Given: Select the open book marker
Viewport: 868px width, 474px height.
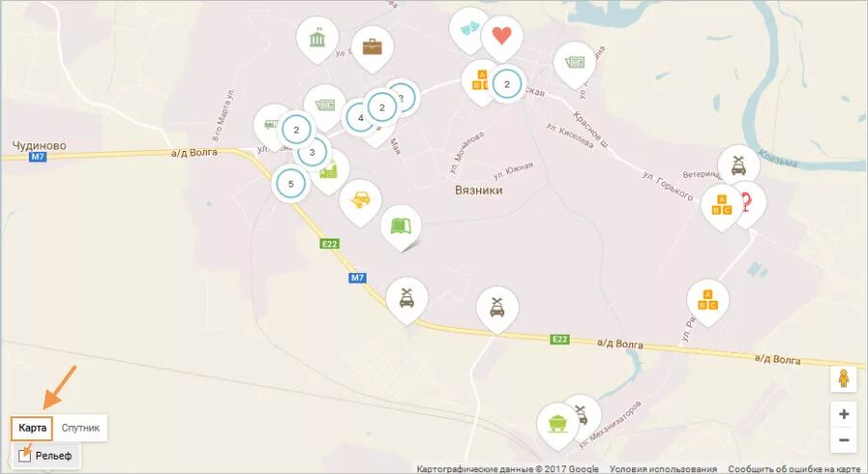Looking at the screenshot, I should (401, 226).
